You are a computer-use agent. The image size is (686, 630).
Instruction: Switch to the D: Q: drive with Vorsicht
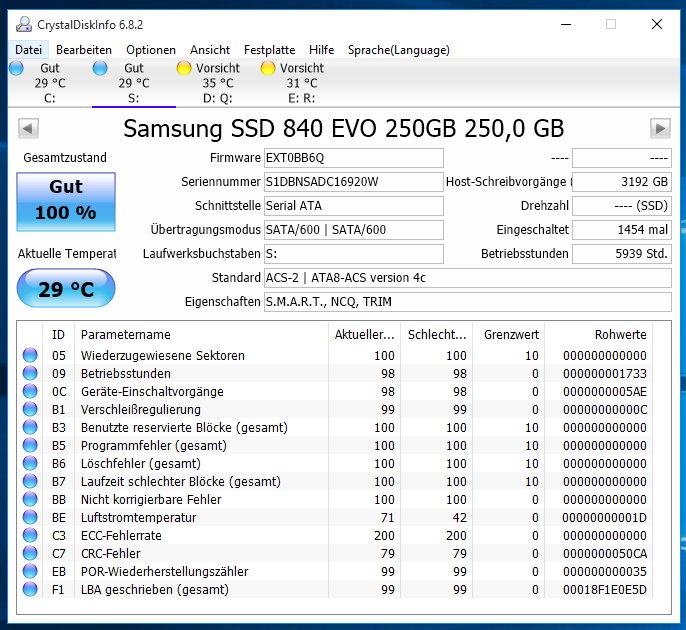click(218, 83)
